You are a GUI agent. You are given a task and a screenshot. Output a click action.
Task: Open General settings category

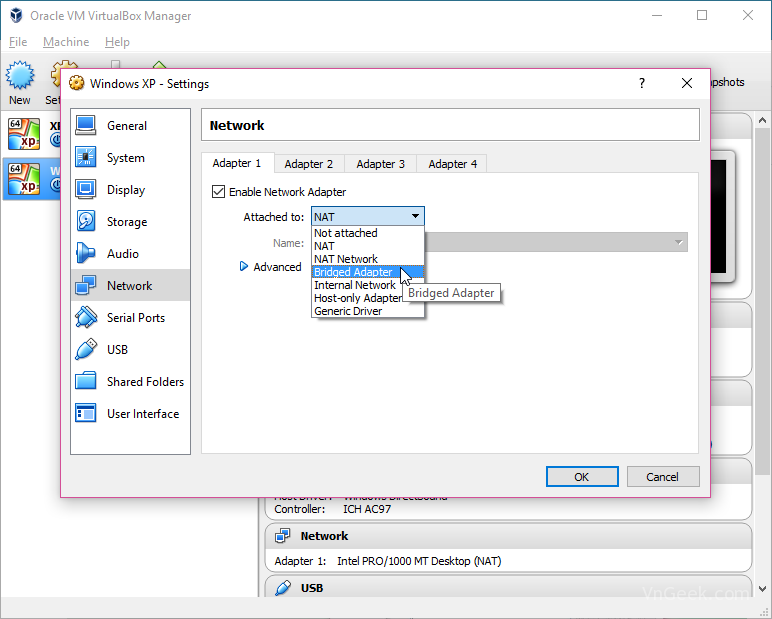point(130,126)
